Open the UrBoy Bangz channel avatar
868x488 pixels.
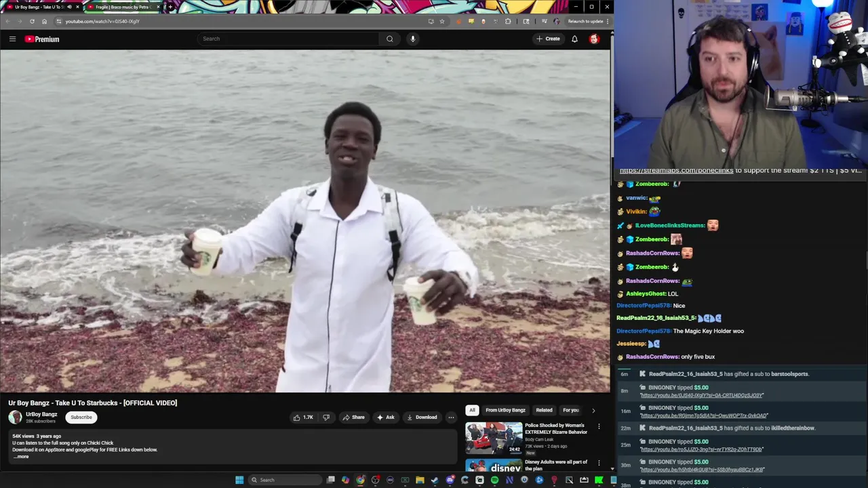(x=15, y=418)
